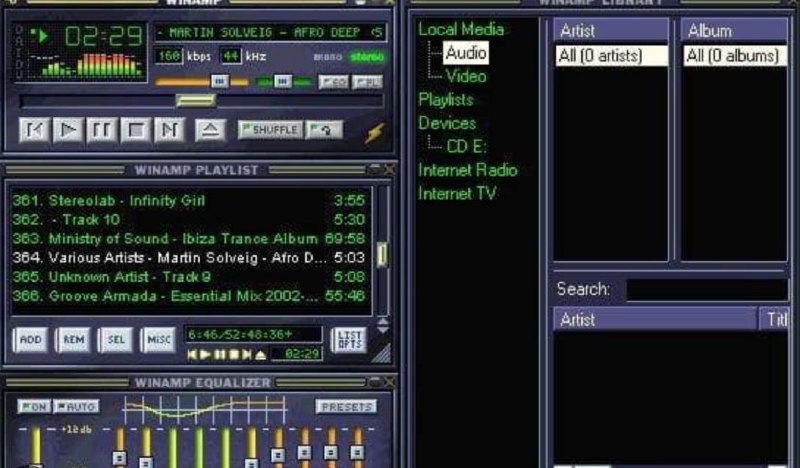Image resolution: width=800 pixels, height=468 pixels.
Task: Open Internet Radio in library
Action: pos(468,170)
